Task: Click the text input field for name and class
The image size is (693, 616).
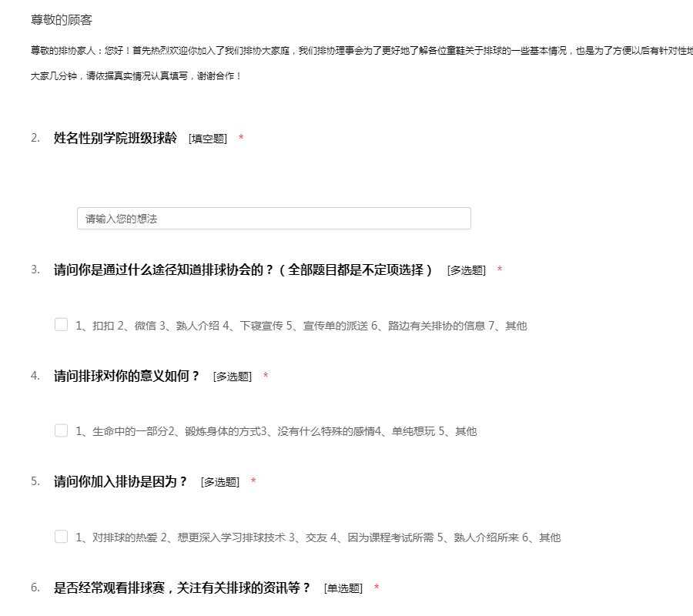Action: (x=273, y=219)
